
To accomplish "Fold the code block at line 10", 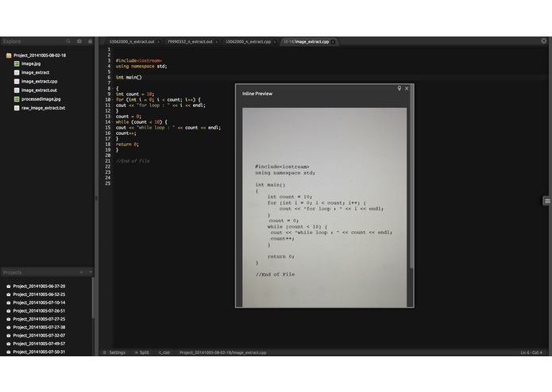I will point(112,100).
